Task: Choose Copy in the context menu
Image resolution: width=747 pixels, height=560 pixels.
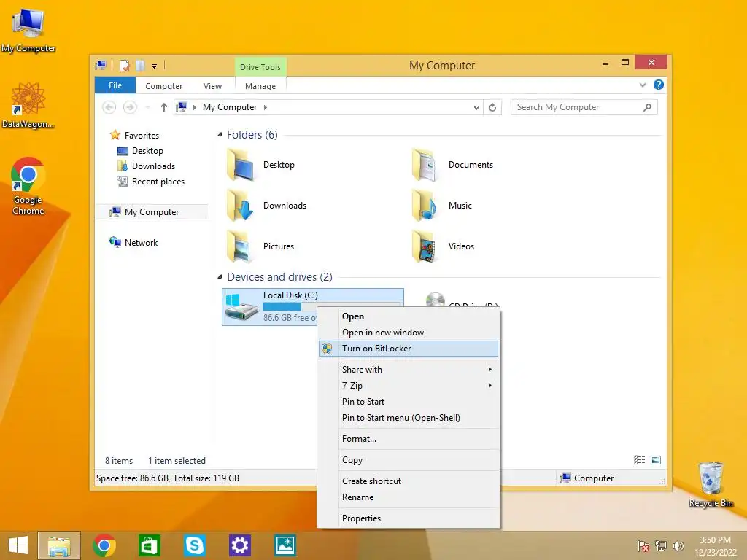Action: 409,460
